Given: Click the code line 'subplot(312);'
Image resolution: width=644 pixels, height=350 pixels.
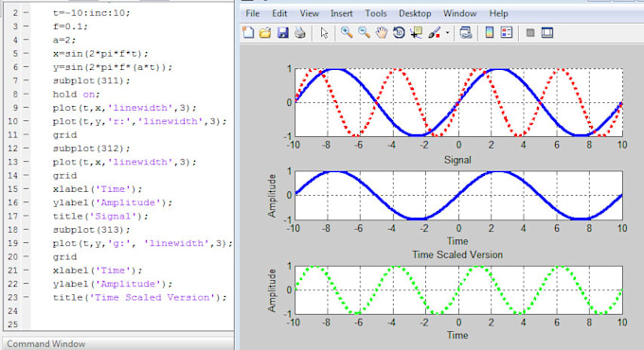Looking at the screenshot, I should tap(91, 149).
